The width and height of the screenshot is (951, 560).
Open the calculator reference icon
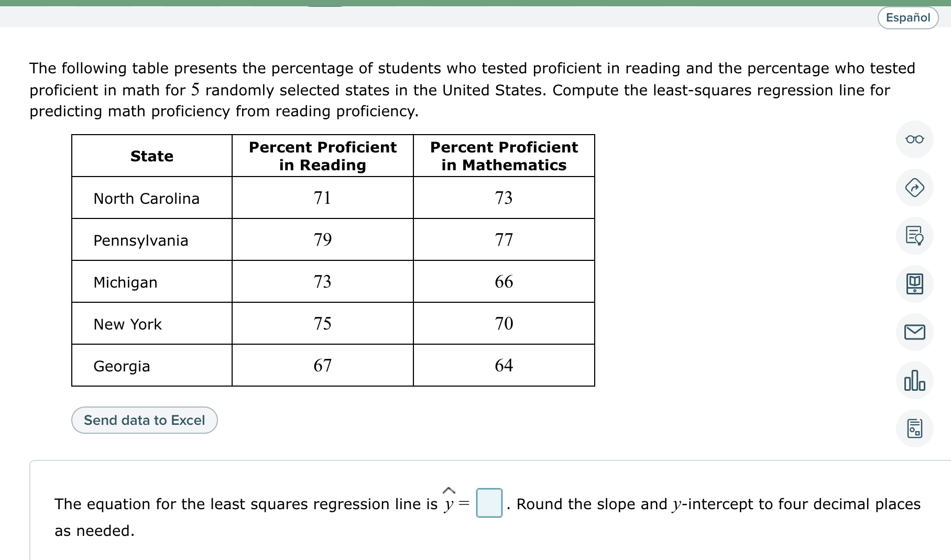[x=914, y=428]
